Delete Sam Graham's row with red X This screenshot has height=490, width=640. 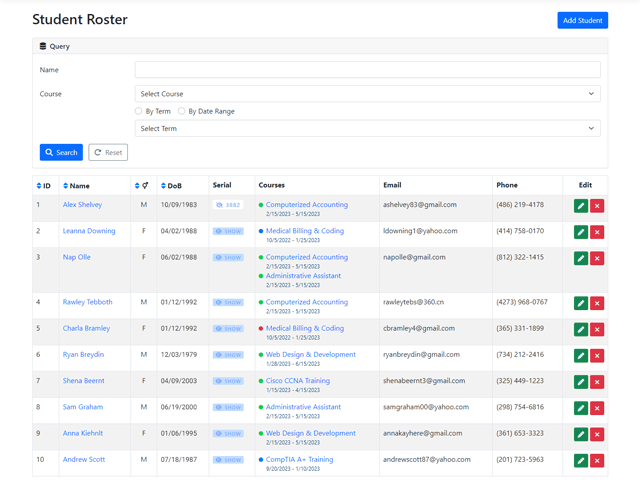(x=597, y=408)
